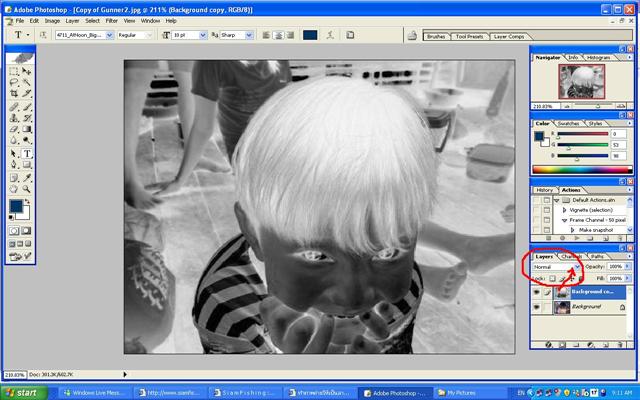Select the Type tool in toolbox
640x400 pixels.
click(27, 153)
